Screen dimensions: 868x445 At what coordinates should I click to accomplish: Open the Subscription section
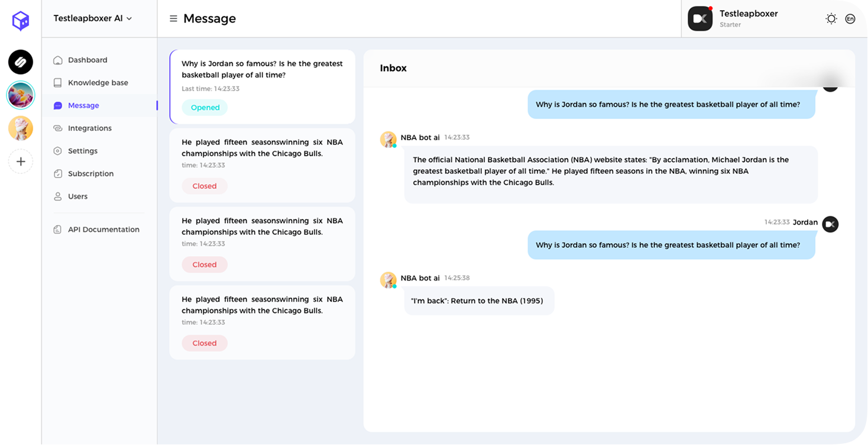point(90,173)
